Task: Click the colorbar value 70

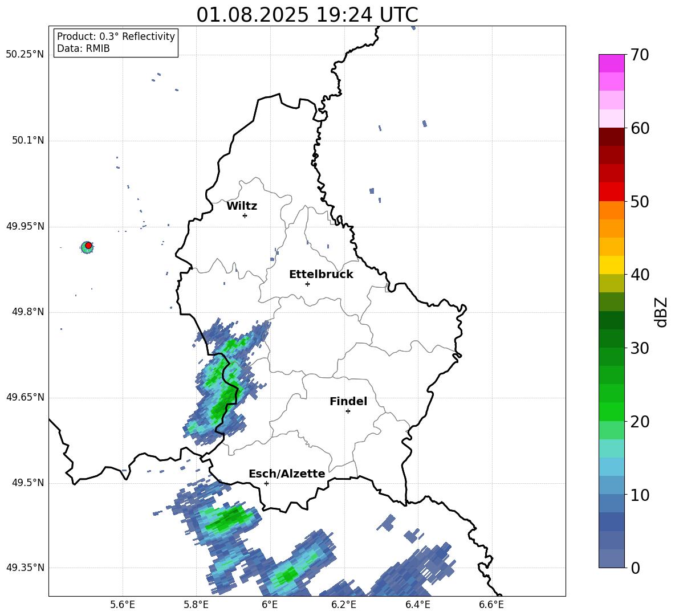Action: tap(640, 55)
